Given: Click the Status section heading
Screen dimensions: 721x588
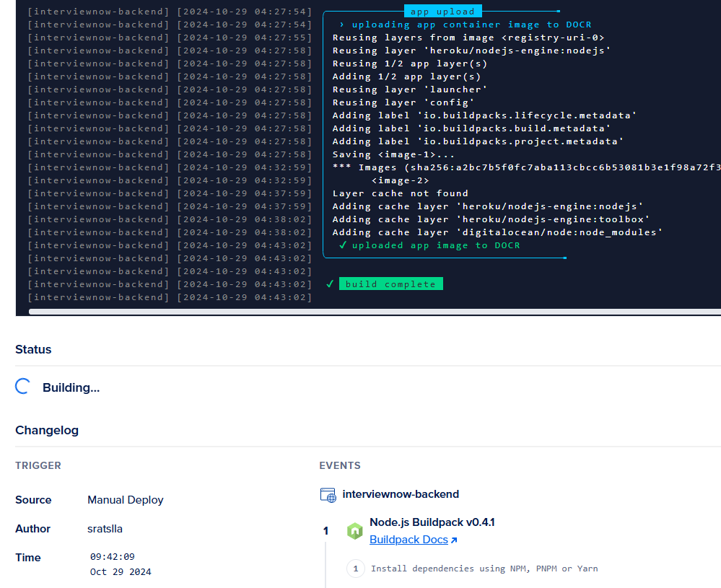Looking at the screenshot, I should (x=33, y=349).
